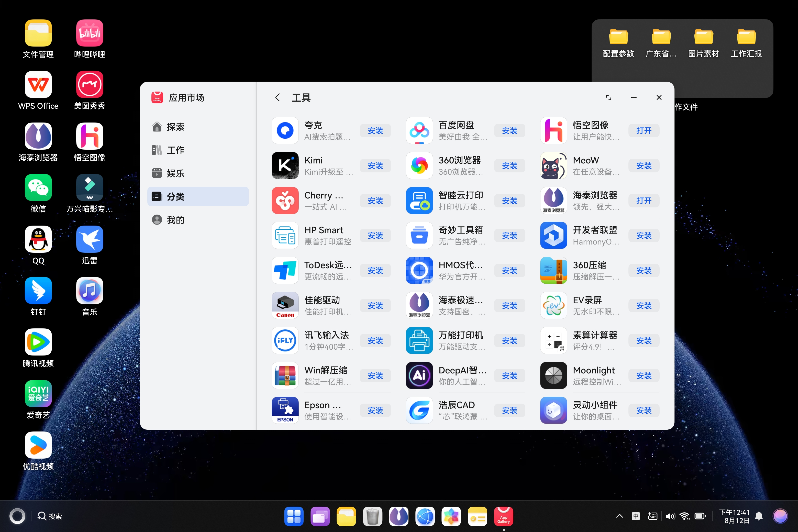The width and height of the screenshot is (798, 532).
Task: Click the EV录屏 app icon
Action: [554, 305]
